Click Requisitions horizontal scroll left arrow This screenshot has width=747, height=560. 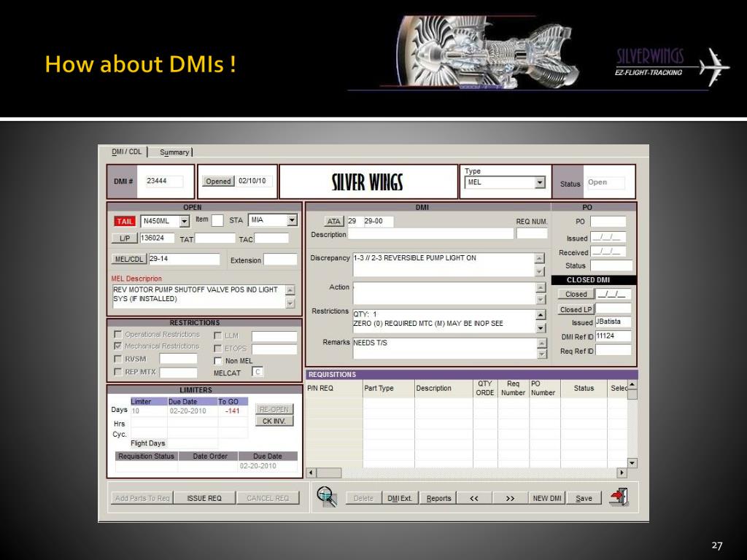tap(311, 472)
